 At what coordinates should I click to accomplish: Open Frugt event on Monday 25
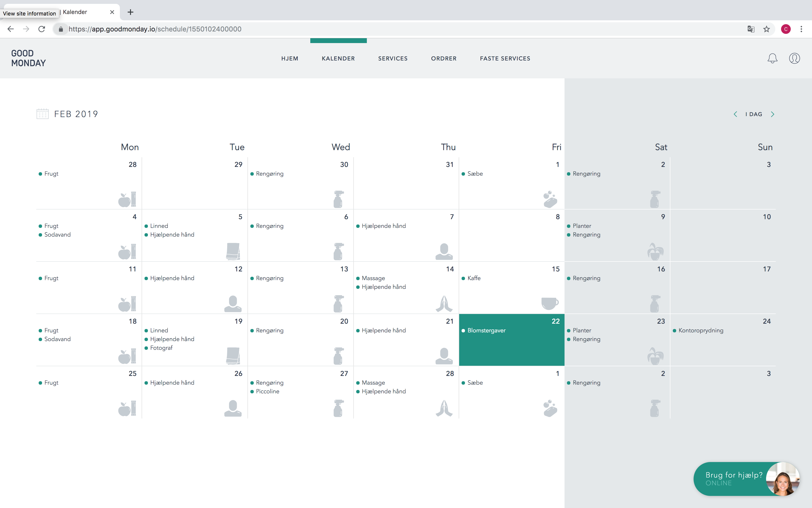(51, 383)
